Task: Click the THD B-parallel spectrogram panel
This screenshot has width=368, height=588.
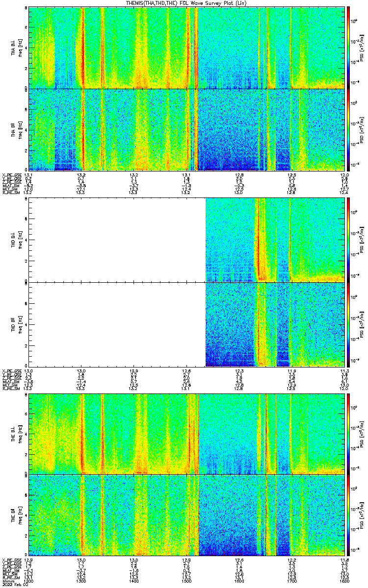Action: pyautogui.click(x=186, y=324)
